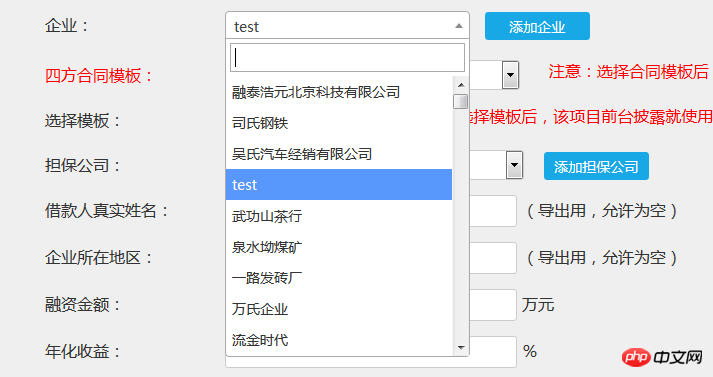The width and height of the screenshot is (713, 377).
Task: Collapse the 企业 dropdown showing test
Action: coord(347,26)
